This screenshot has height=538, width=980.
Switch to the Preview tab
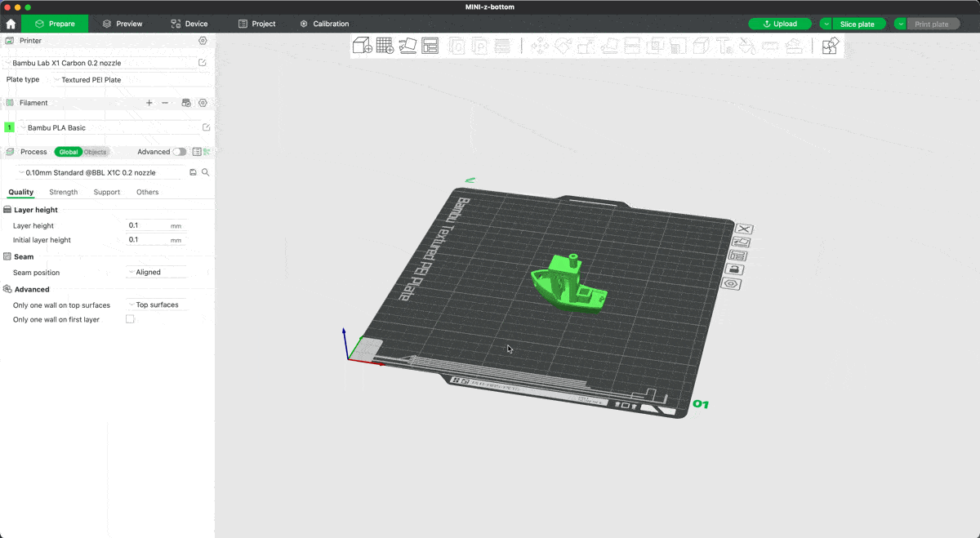[x=122, y=24]
